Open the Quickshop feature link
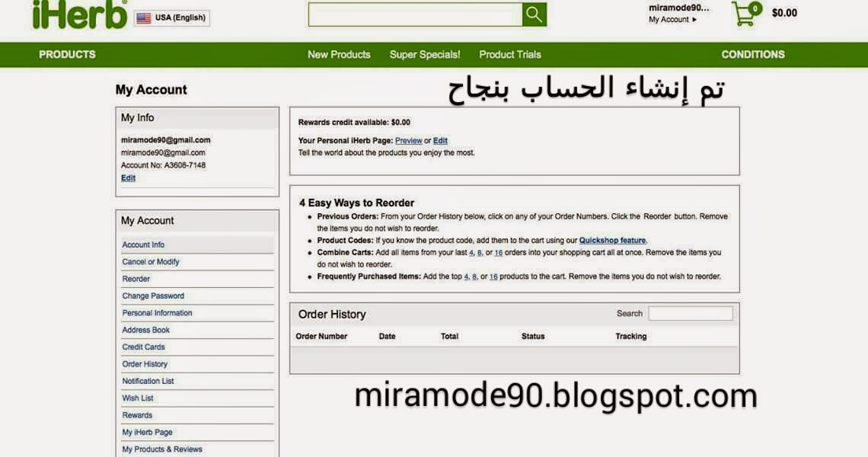The width and height of the screenshot is (868, 457). (x=612, y=241)
